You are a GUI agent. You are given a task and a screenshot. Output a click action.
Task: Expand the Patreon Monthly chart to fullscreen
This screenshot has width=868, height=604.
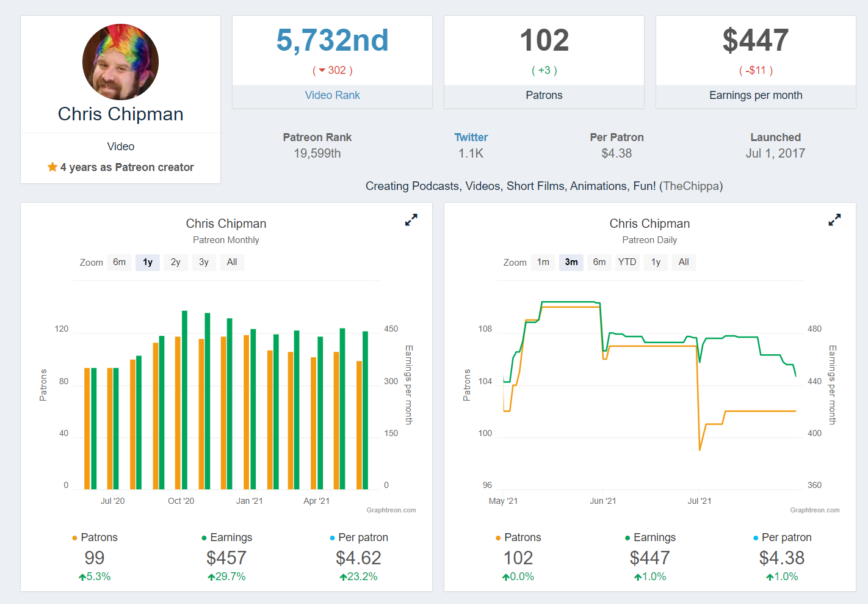pyautogui.click(x=411, y=220)
